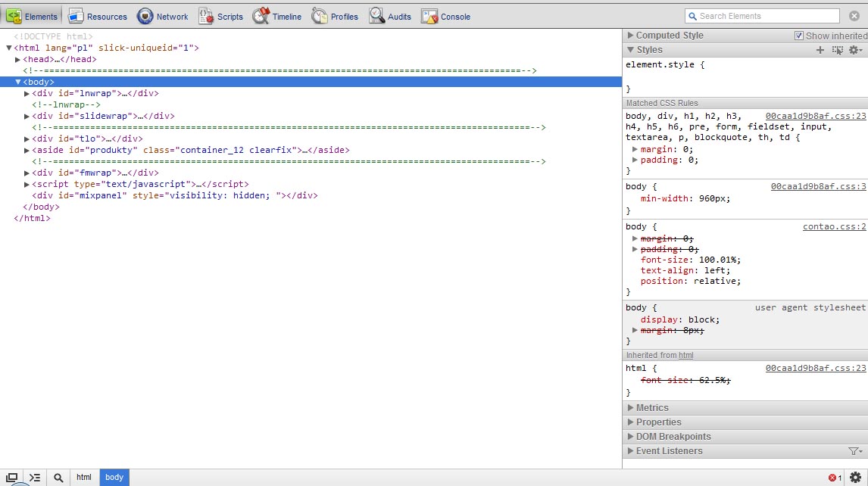Open the Styles gear options menu

(x=855, y=50)
